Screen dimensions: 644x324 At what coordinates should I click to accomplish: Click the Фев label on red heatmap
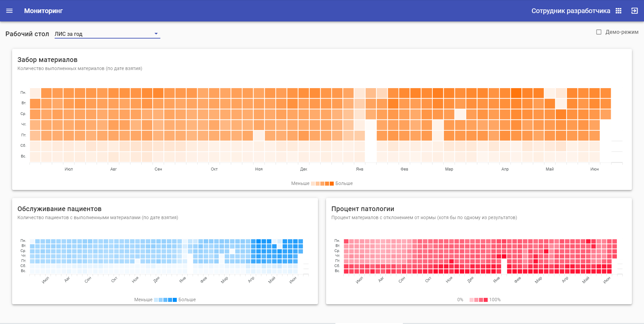[x=518, y=279]
